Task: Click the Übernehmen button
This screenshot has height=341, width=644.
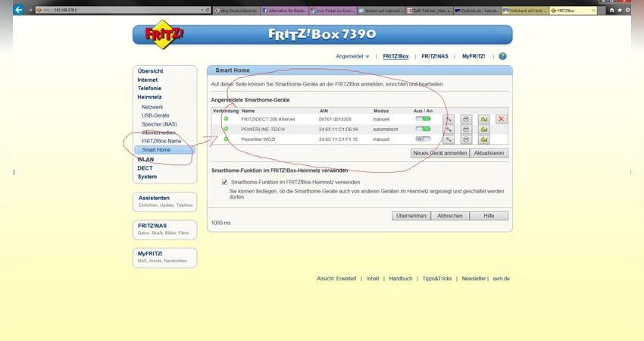Action: tap(411, 216)
